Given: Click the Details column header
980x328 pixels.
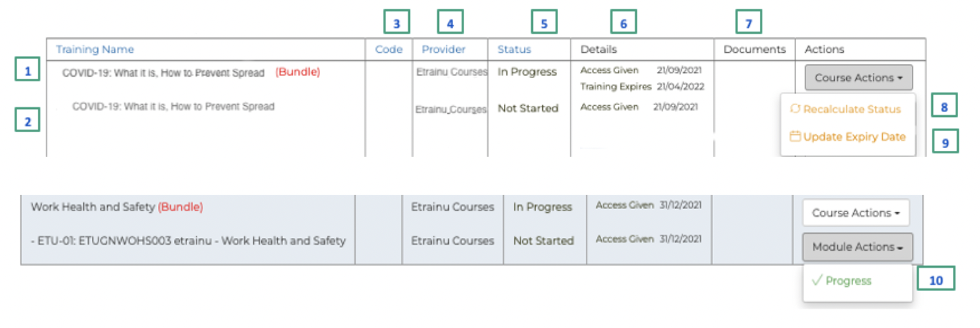Looking at the screenshot, I should pyautogui.click(x=598, y=50).
